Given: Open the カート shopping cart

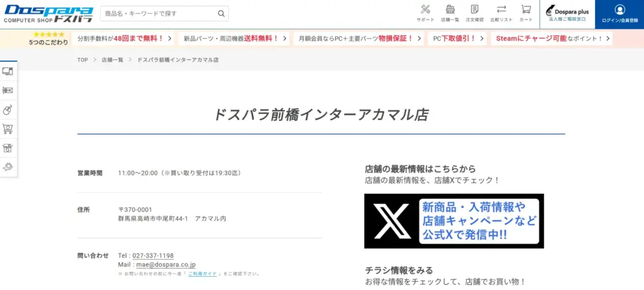Looking at the screenshot, I should point(526,13).
